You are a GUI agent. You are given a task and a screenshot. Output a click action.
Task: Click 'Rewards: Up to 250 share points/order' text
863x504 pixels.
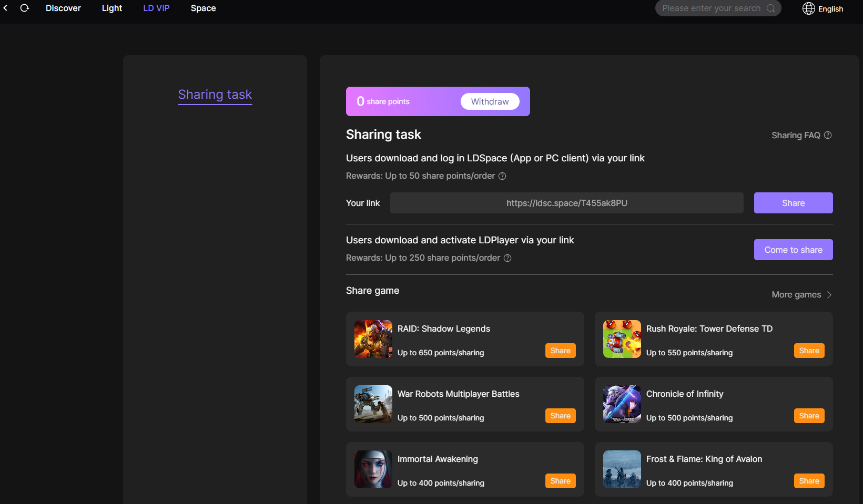(x=423, y=258)
